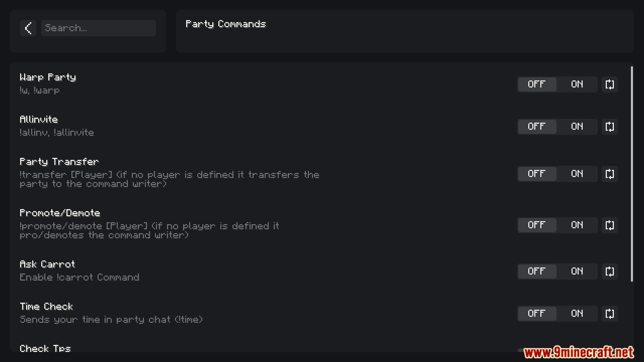Turn ON Time Check
The image size is (644, 362).
click(x=577, y=313)
